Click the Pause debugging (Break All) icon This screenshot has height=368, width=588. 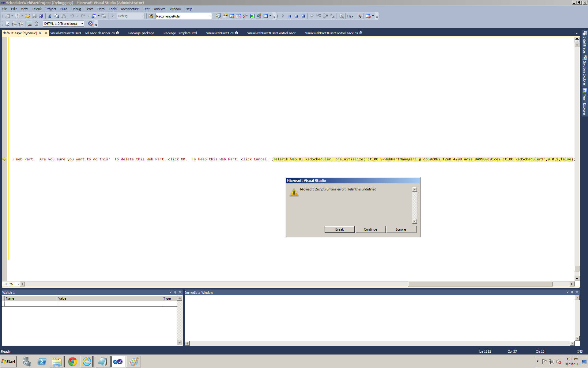(289, 16)
